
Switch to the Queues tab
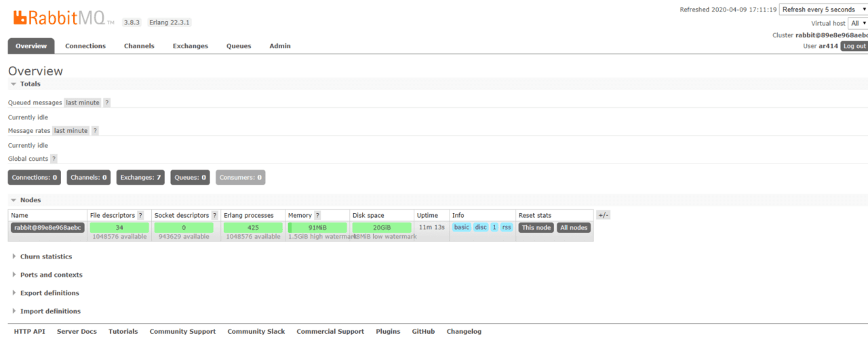(239, 46)
